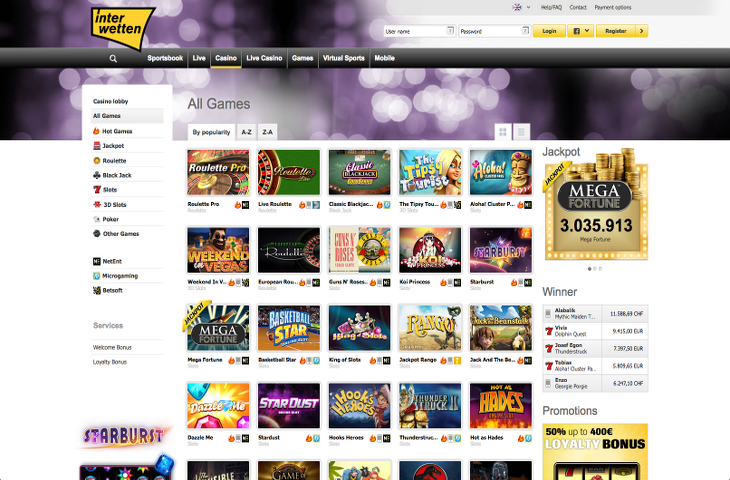730x480 pixels.
Task: Click the Interwetten logo
Action: pyautogui.click(x=122, y=28)
